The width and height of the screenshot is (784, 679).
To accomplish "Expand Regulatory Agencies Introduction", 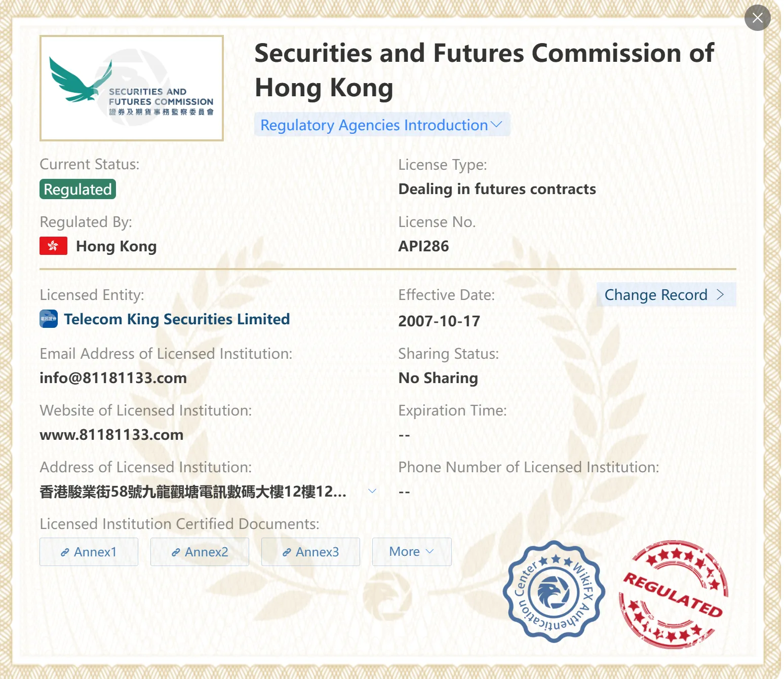I will tap(382, 125).
